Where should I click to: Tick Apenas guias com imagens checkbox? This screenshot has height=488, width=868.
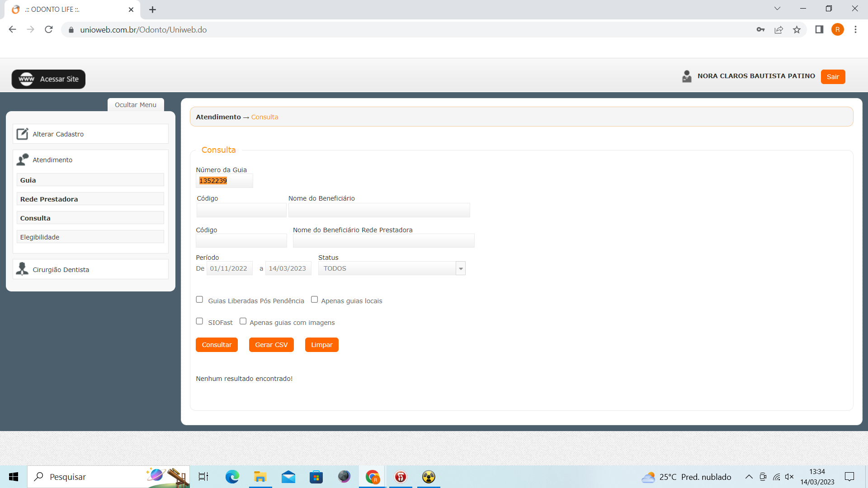[x=243, y=321]
